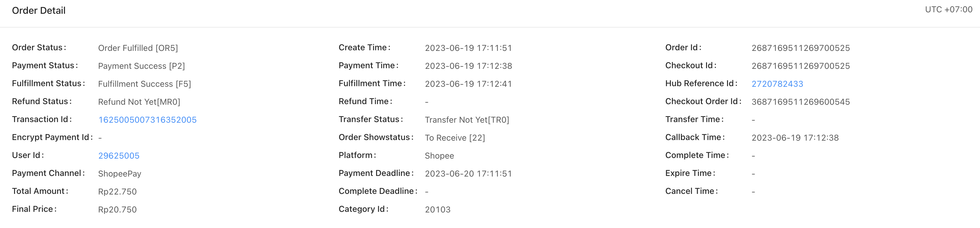Click the Refund Not Yet[MR0] value

(139, 102)
